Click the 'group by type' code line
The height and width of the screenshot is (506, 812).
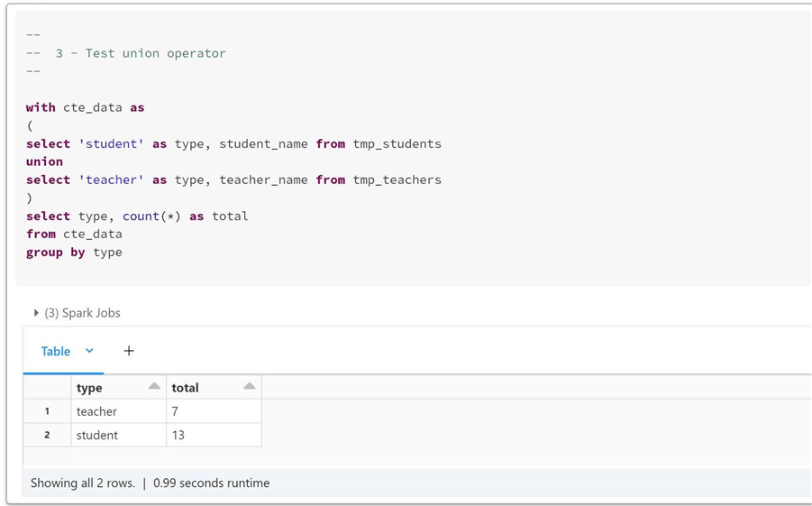[x=74, y=253]
